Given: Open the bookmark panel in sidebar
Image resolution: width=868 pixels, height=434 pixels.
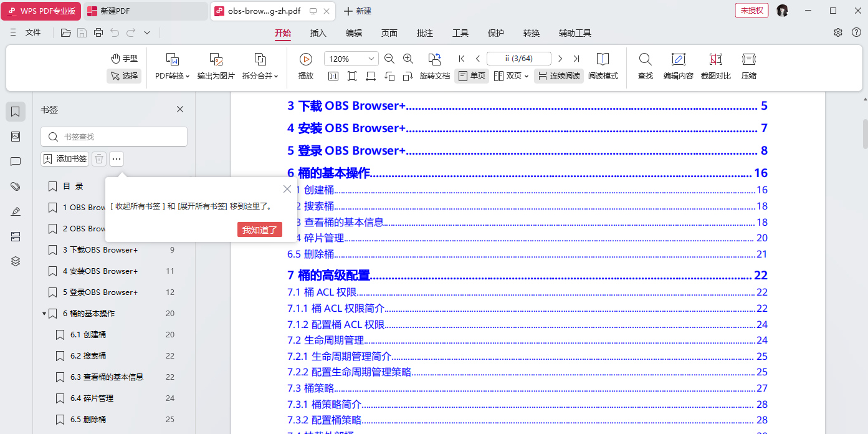Looking at the screenshot, I should coord(16,112).
